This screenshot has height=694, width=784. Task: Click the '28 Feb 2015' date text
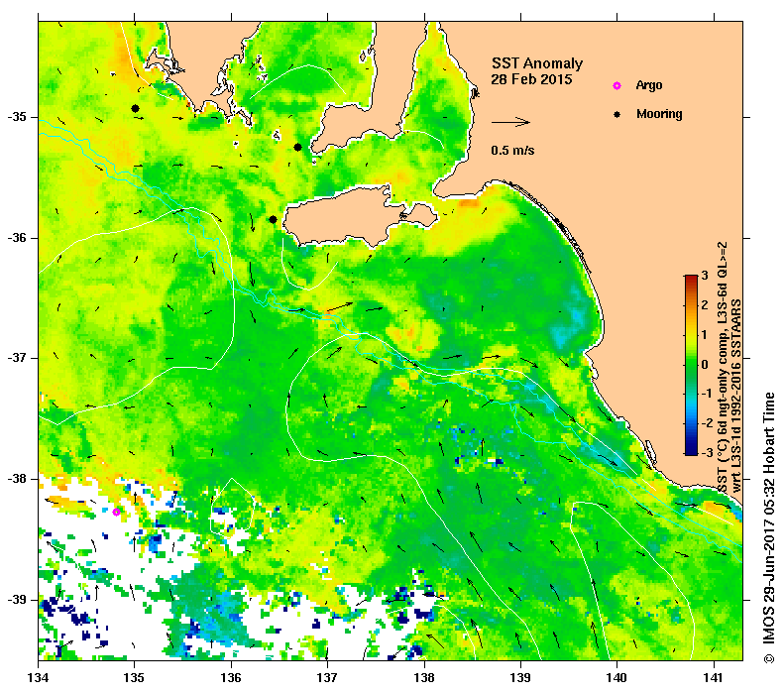531,79
